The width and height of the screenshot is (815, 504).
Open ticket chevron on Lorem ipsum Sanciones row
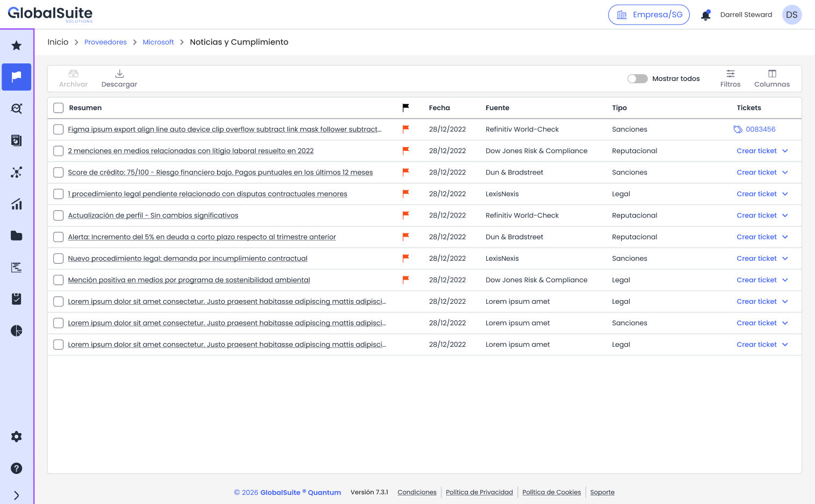[x=785, y=323]
